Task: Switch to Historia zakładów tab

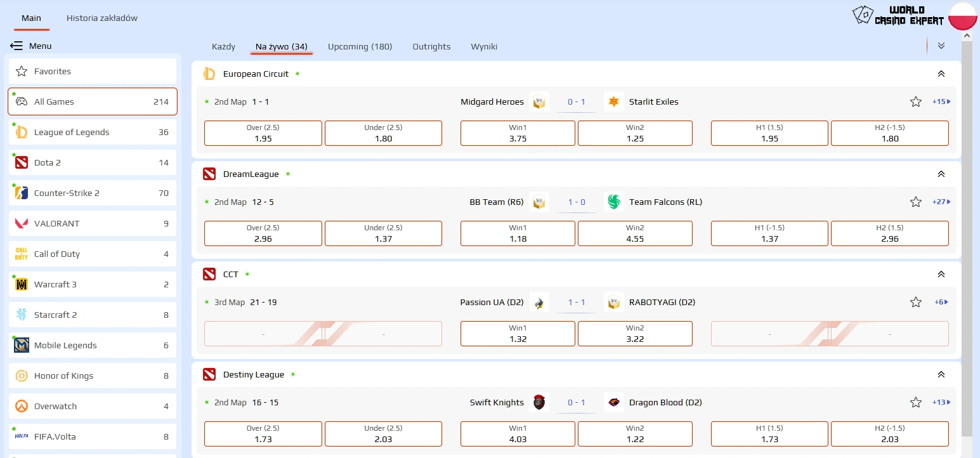Action: click(102, 18)
